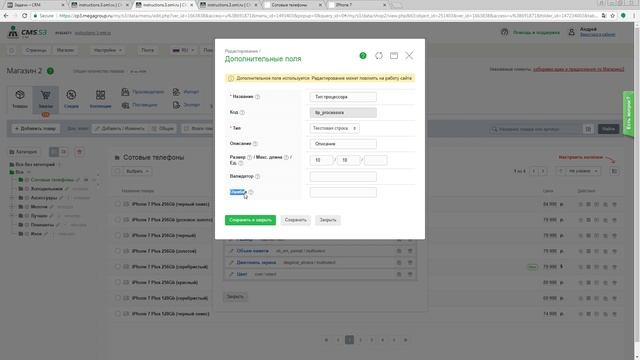
Task: Click the green Сохранить и закрыть button
Action: (x=250, y=220)
